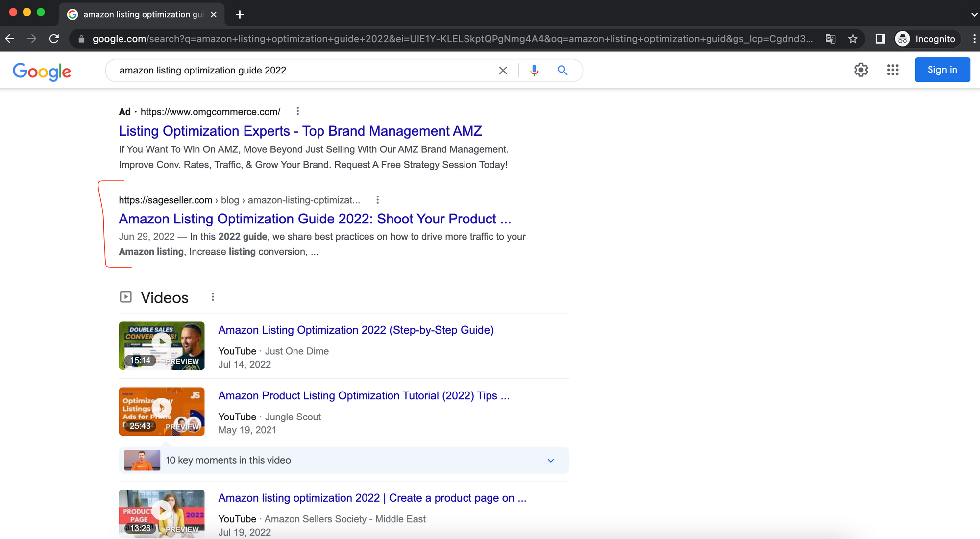This screenshot has height=539, width=980.
Task: Open Jungle Scout listing tutorial video link
Action: (x=364, y=395)
